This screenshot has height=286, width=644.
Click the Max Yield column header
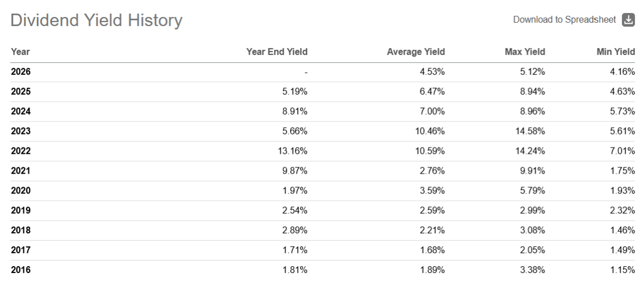click(x=524, y=52)
